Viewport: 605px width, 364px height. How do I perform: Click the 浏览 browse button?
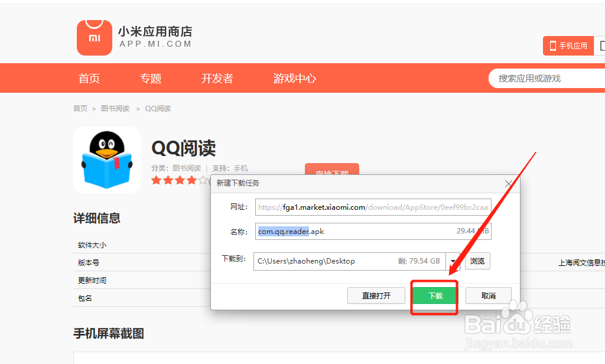(x=477, y=261)
